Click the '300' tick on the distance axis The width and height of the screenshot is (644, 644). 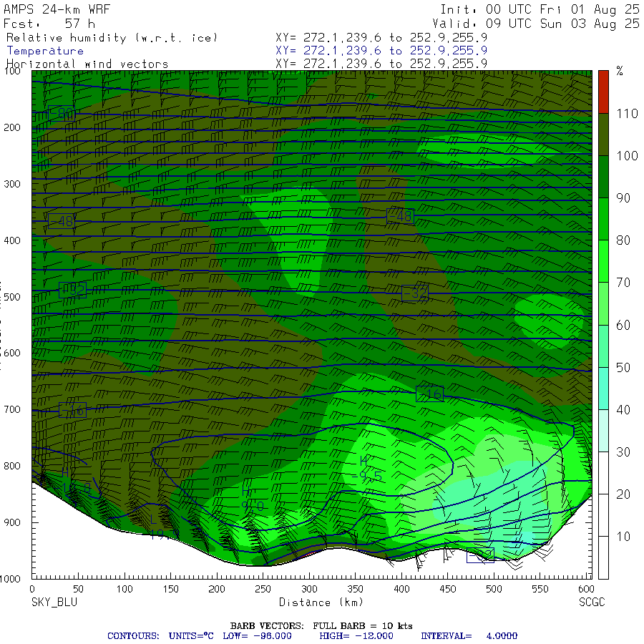pyautogui.click(x=309, y=589)
